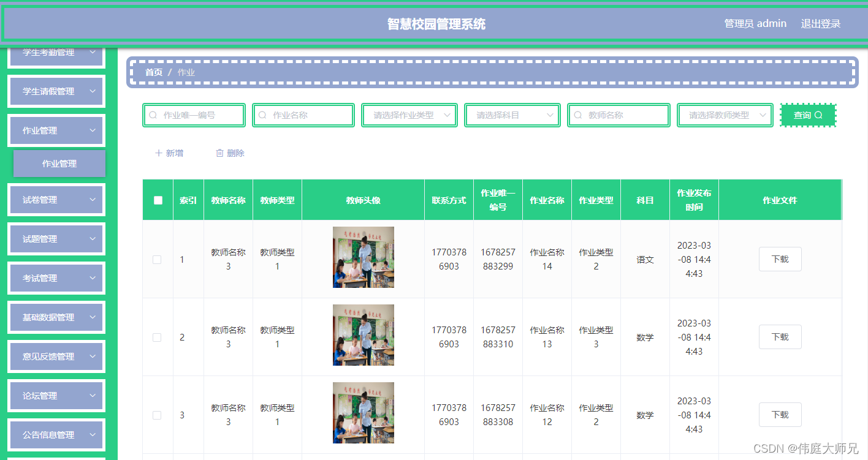868x460 pixels.
Task: Check the checkbox for row index 1
Action: coord(157,260)
